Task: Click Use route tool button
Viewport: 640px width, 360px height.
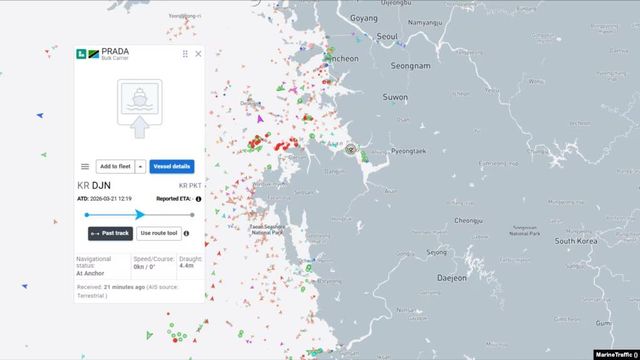Action: 159,233
